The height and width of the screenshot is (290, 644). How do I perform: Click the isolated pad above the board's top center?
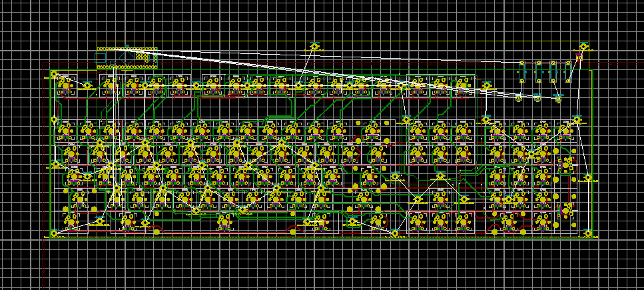[x=314, y=47]
